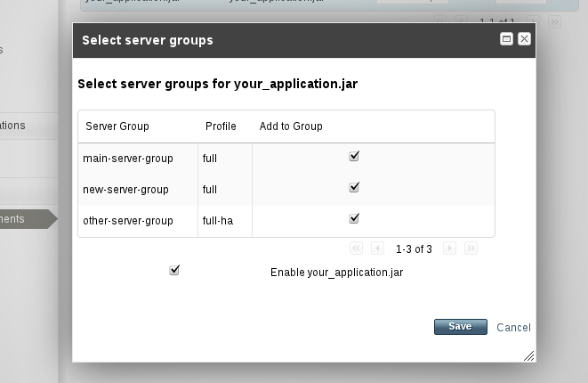This screenshot has height=383, width=588.
Task: Click the Add to Group column header
Action: click(291, 126)
